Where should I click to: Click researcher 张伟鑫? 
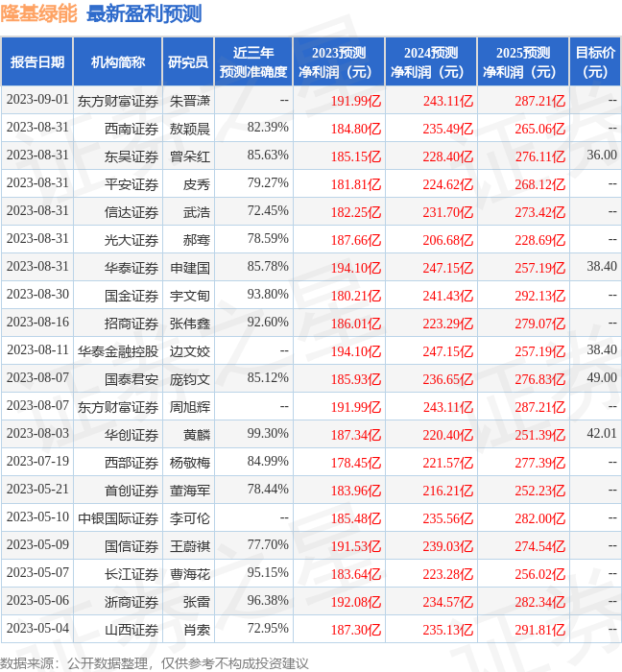click(x=190, y=324)
